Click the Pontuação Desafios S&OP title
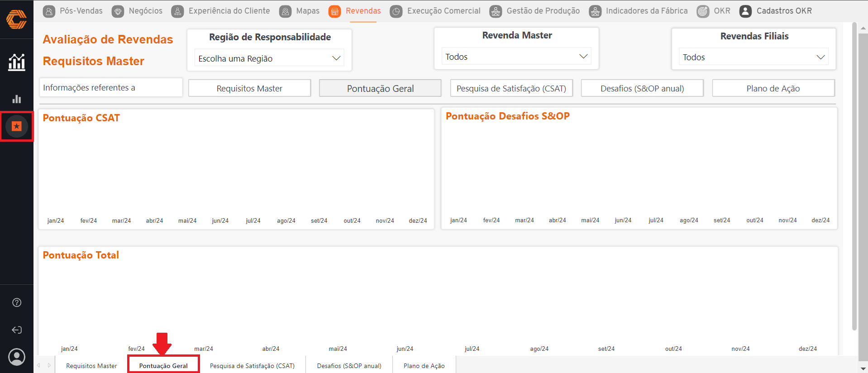868x373 pixels. tap(508, 116)
